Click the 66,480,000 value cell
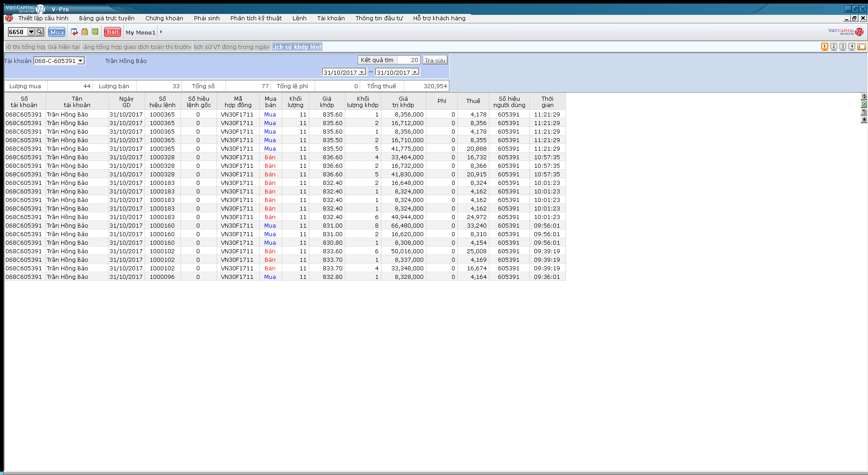This screenshot has width=868, height=475. click(x=403, y=225)
